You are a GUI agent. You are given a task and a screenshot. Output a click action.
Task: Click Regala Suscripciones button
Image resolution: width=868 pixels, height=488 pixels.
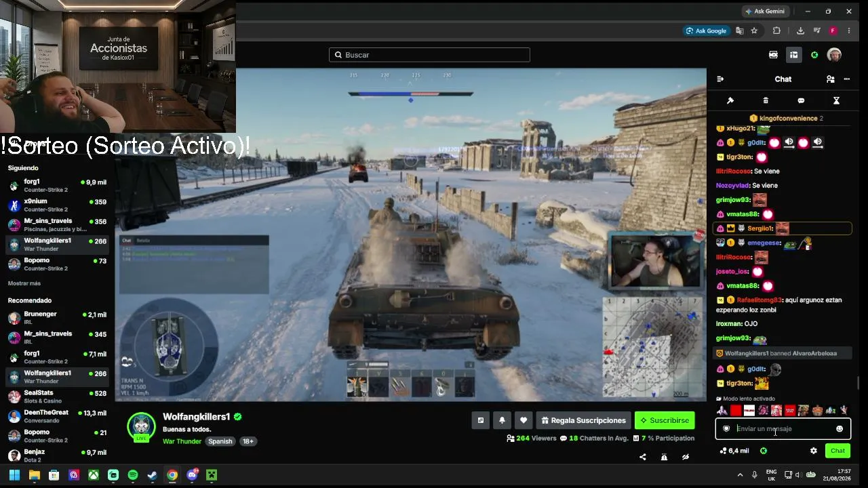click(583, 420)
